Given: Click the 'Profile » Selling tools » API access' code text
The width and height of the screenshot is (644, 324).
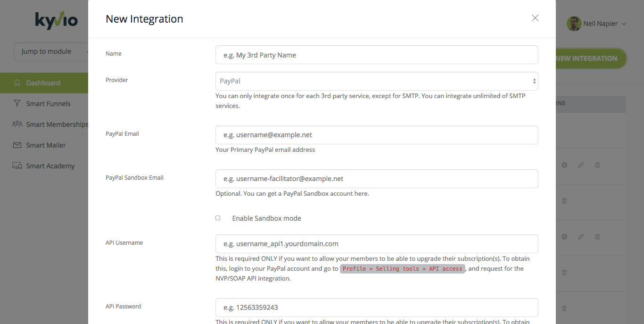Looking at the screenshot, I should (x=403, y=269).
